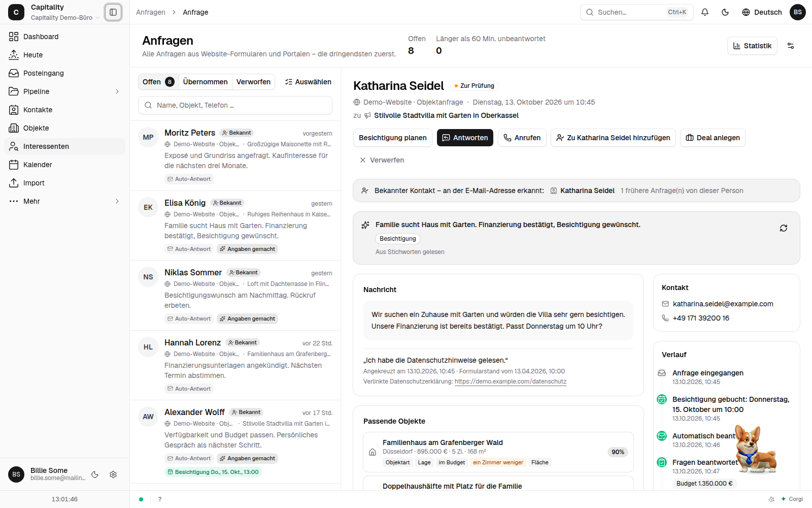Click the help question mark in status bar
The height and width of the screenshot is (508, 812).
[x=160, y=499]
